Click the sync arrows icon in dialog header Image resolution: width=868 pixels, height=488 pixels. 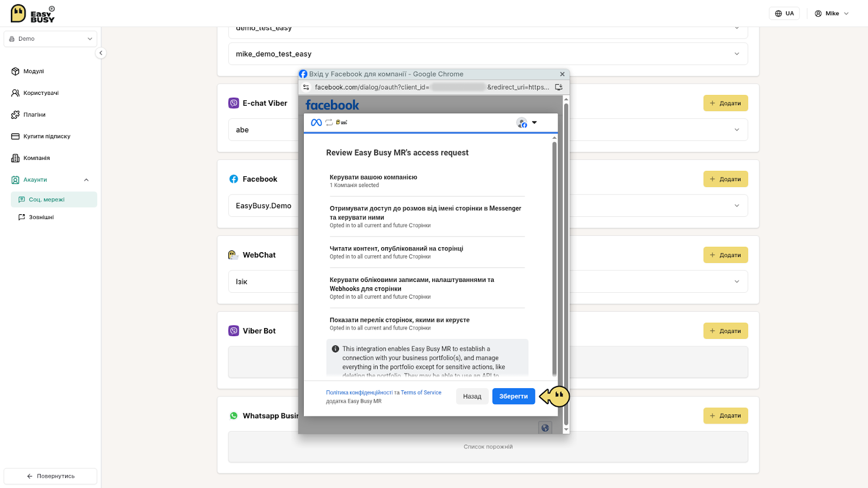[329, 123]
